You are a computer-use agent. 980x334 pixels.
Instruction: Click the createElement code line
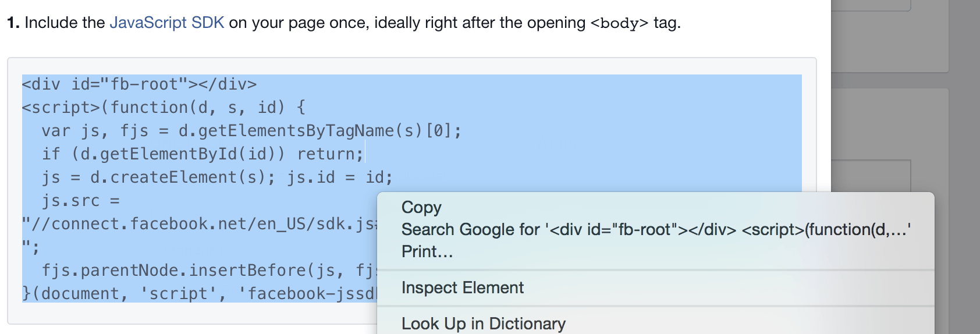point(217,177)
